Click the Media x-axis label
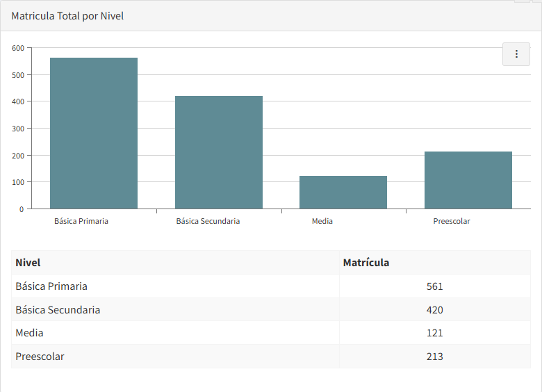Image resolution: width=542 pixels, height=392 pixels. (322, 221)
